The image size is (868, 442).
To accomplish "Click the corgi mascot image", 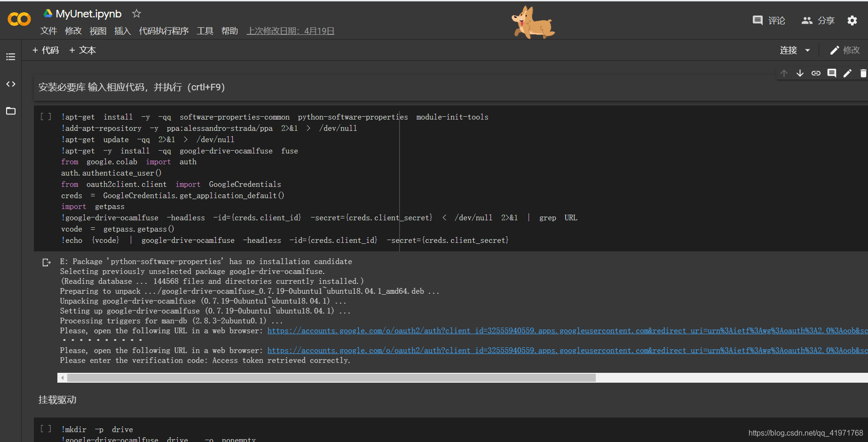I will pyautogui.click(x=533, y=22).
